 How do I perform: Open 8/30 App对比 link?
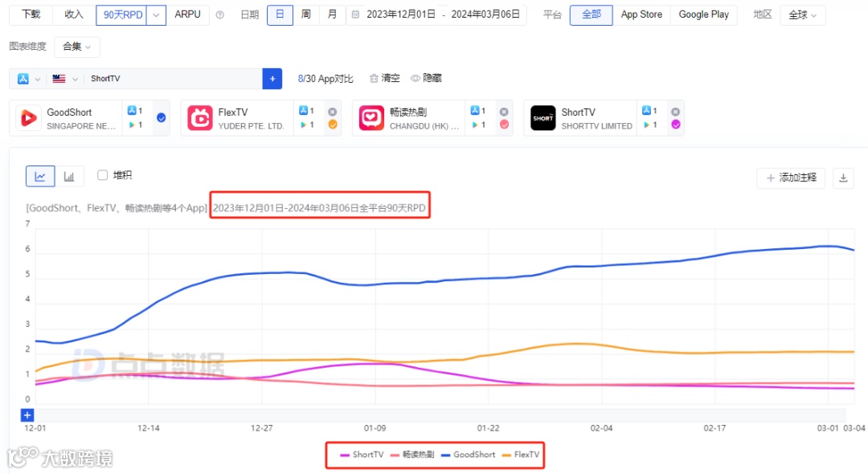tap(325, 79)
